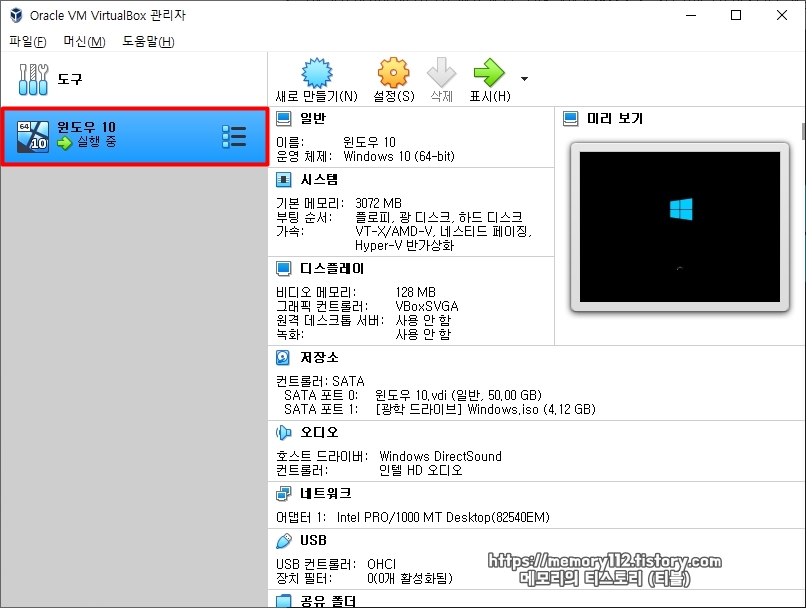Click the 0(0개 활성화됨) device filter value
The image size is (806, 608).
point(410,578)
